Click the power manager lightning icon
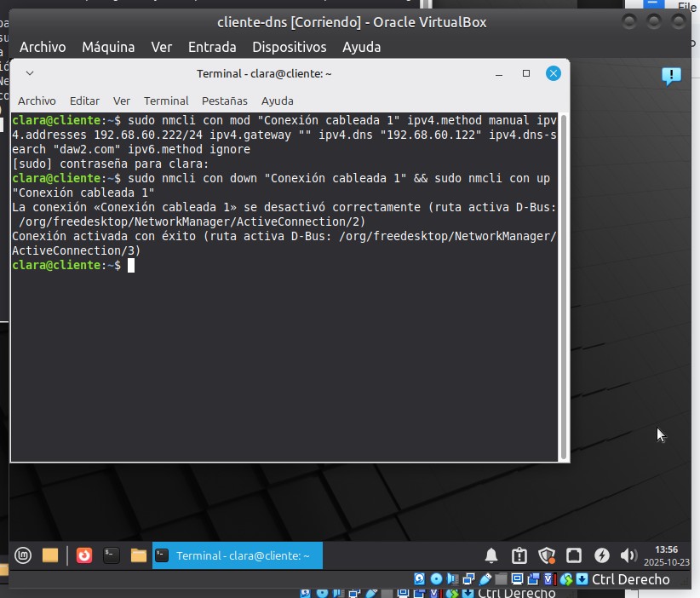The height and width of the screenshot is (598, 700). click(x=601, y=555)
